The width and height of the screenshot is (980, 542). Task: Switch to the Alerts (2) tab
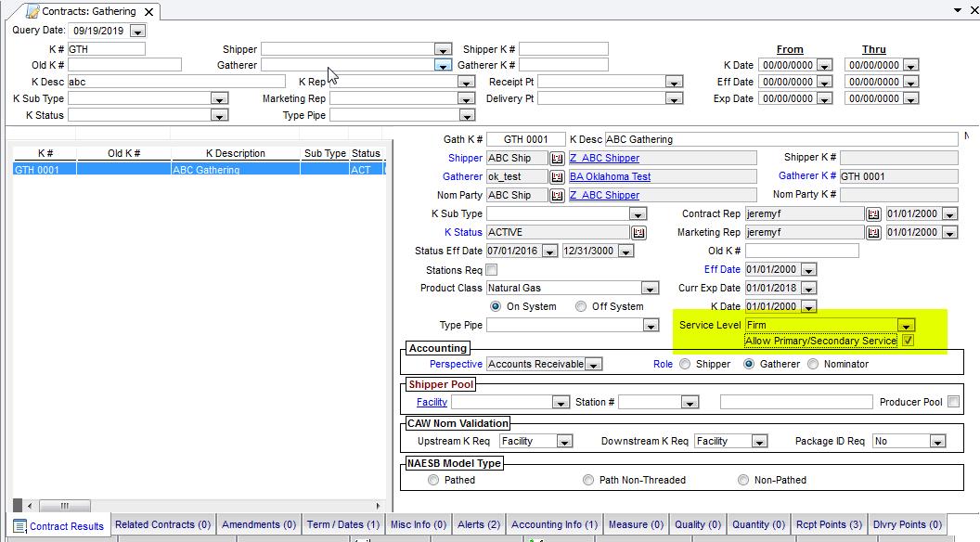point(479,524)
